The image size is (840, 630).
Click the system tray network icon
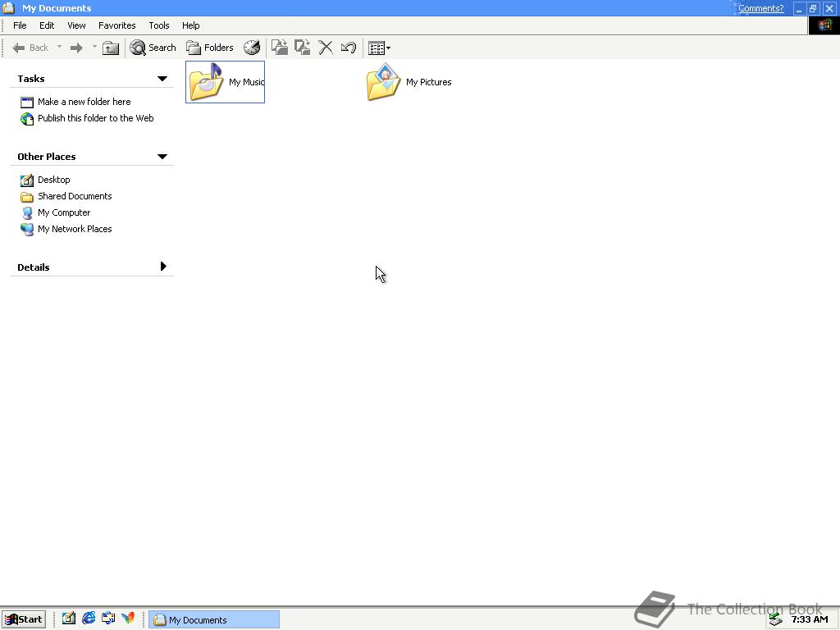pyautogui.click(x=776, y=619)
